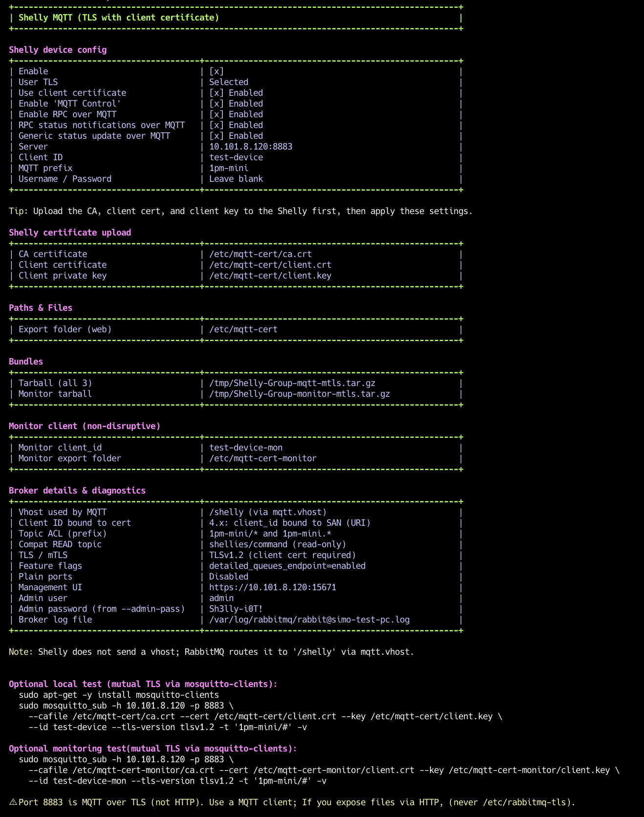
Task: Click the Monitor tarball path in Bundles
Action: [x=299, y=394]
